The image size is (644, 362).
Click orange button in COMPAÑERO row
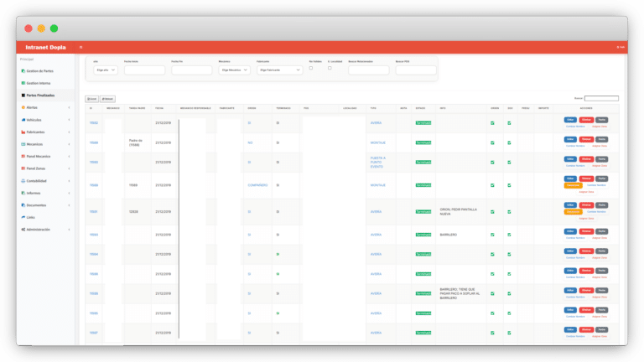point(573,185)
